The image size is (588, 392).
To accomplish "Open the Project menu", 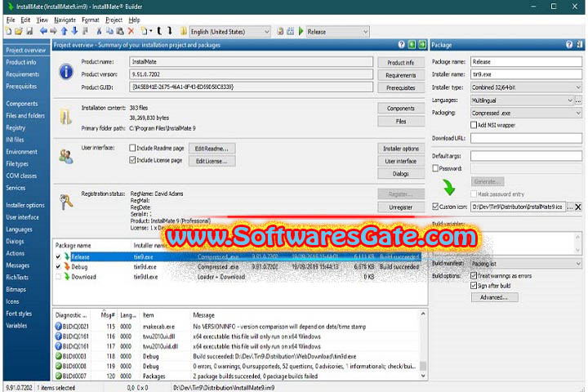I will [114, 20].
